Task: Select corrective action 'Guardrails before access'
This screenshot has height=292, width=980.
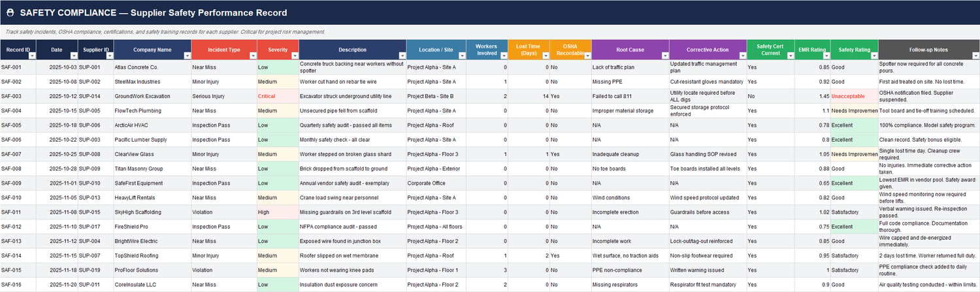Action: [708, 212]
